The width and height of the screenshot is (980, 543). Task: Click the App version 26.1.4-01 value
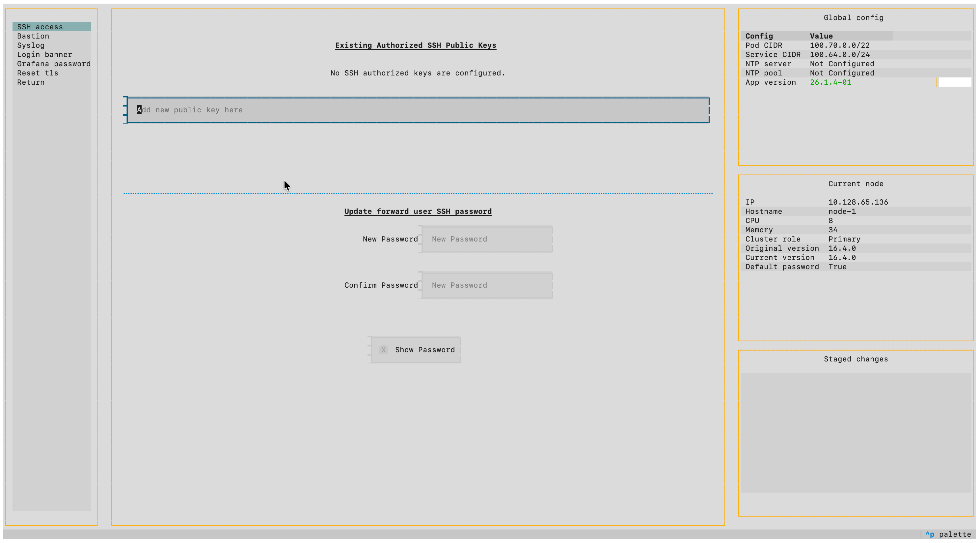point(830,82)
